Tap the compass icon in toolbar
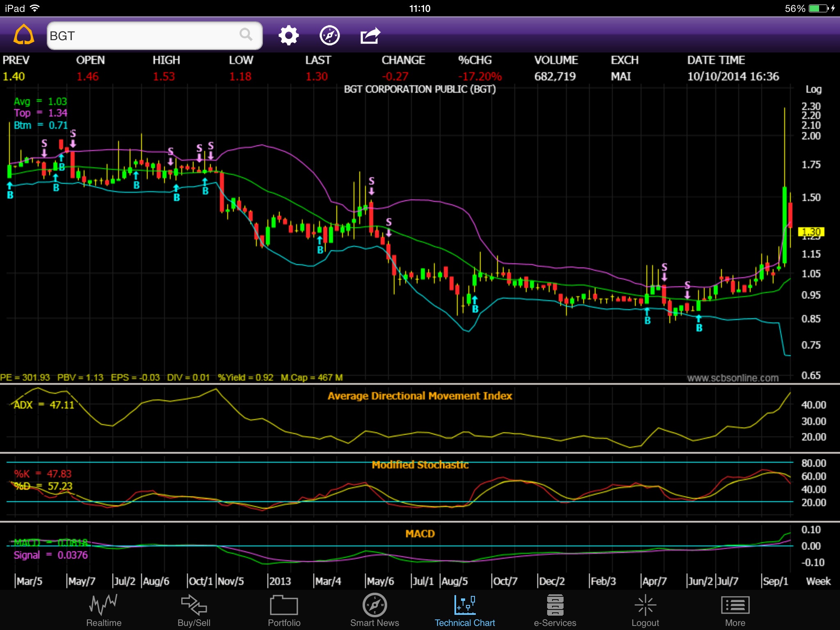 [329, 36]
